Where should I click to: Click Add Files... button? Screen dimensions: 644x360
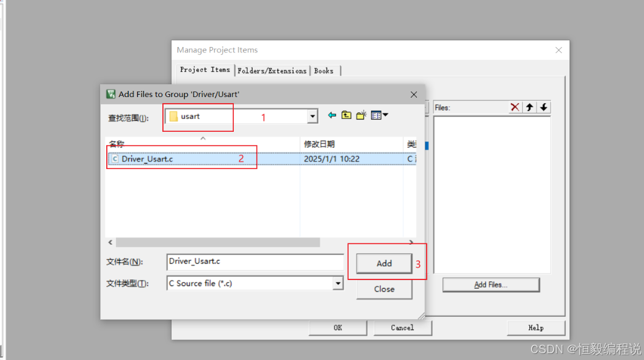pos(491,285)
